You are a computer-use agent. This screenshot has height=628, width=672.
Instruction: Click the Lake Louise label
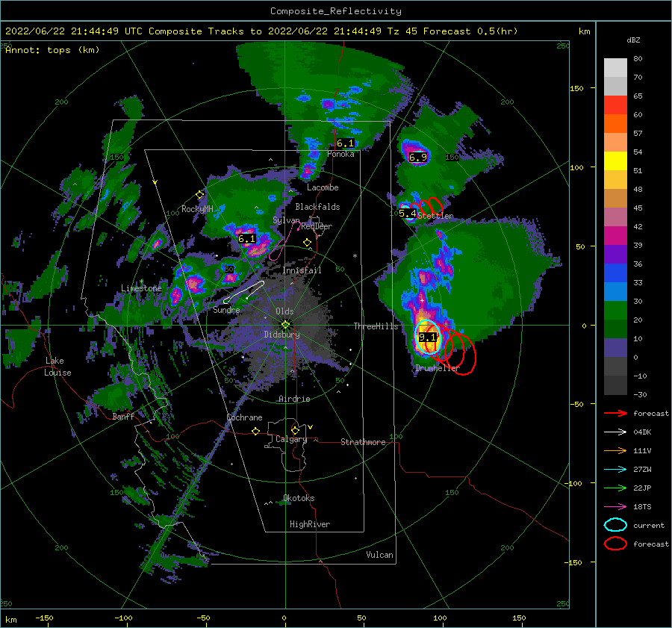[57, 367]
